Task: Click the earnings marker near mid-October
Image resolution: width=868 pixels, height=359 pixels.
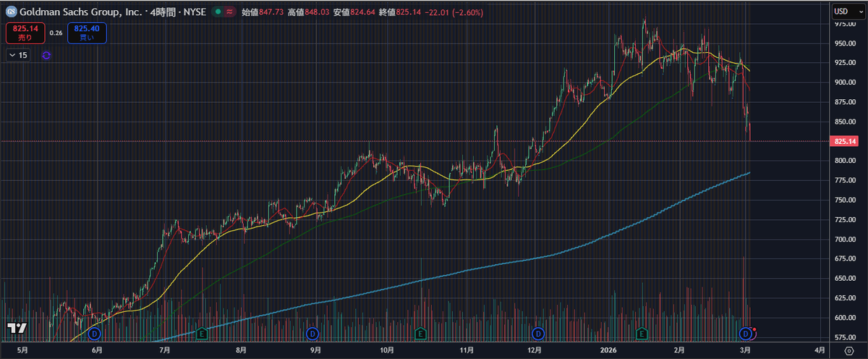Action: coord(420,334)
